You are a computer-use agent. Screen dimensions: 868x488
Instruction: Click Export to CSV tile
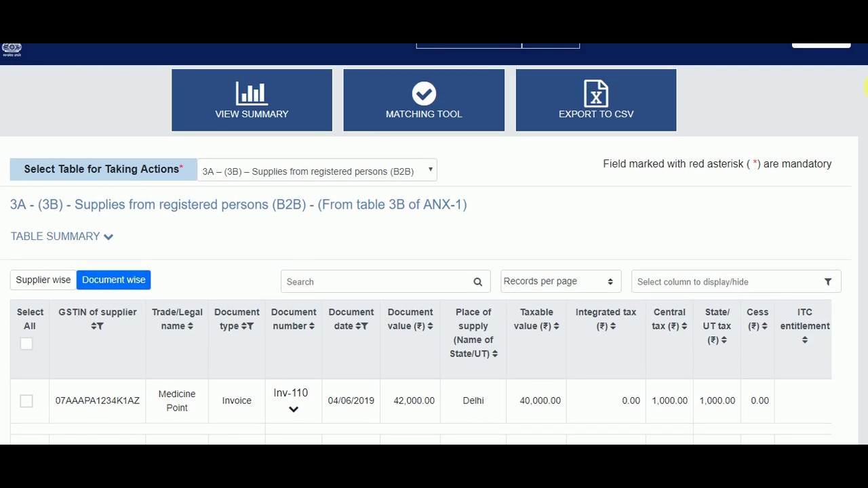click(x=596, y=100)
